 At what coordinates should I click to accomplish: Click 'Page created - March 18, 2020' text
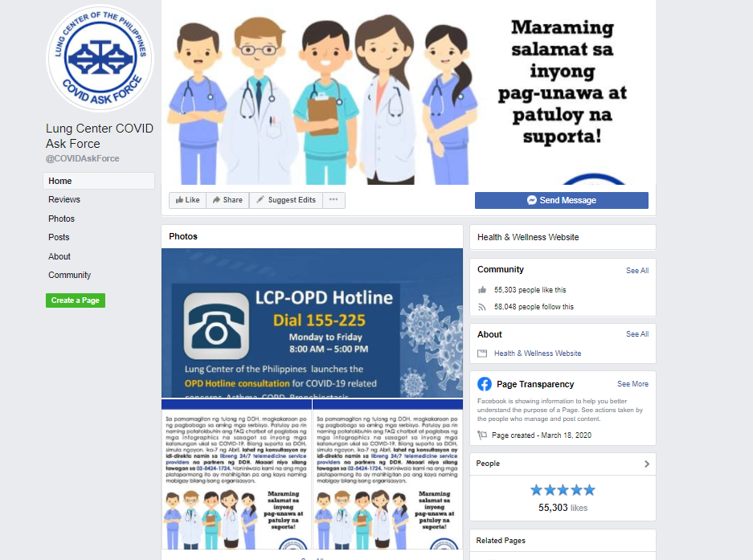(x=541, y=435)
